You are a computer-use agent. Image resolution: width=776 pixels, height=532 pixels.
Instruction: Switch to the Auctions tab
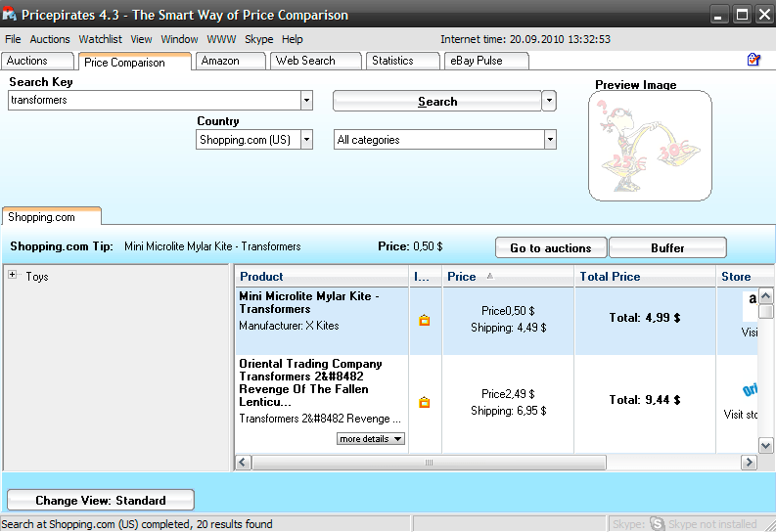(x=37, y=61)
